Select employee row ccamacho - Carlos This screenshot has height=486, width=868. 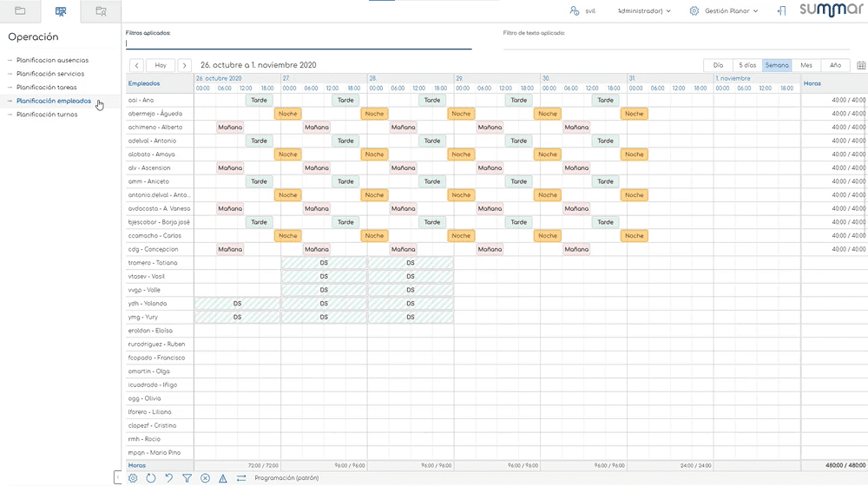coord(160,236)
